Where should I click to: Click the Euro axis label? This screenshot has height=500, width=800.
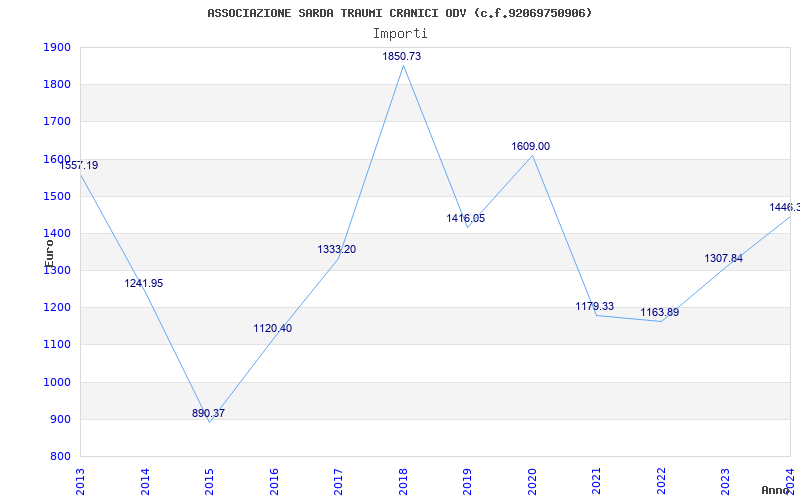[x=49, y=253]
